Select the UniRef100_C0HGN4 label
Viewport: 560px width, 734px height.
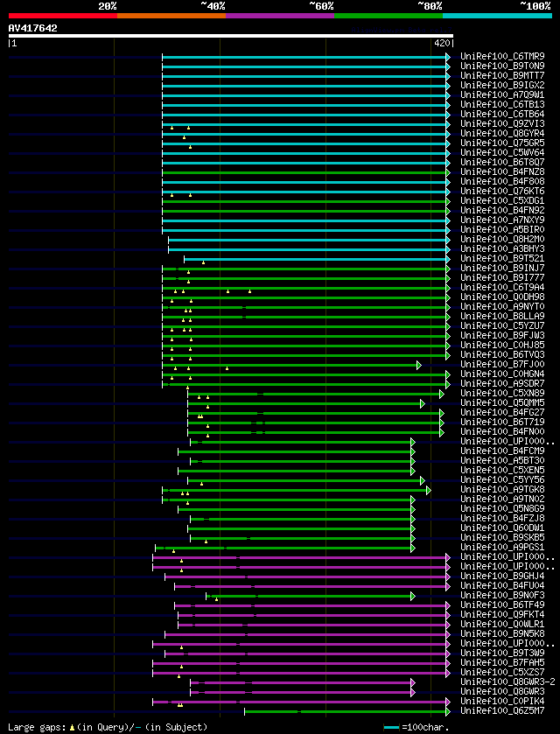click(x=502, y=374)
